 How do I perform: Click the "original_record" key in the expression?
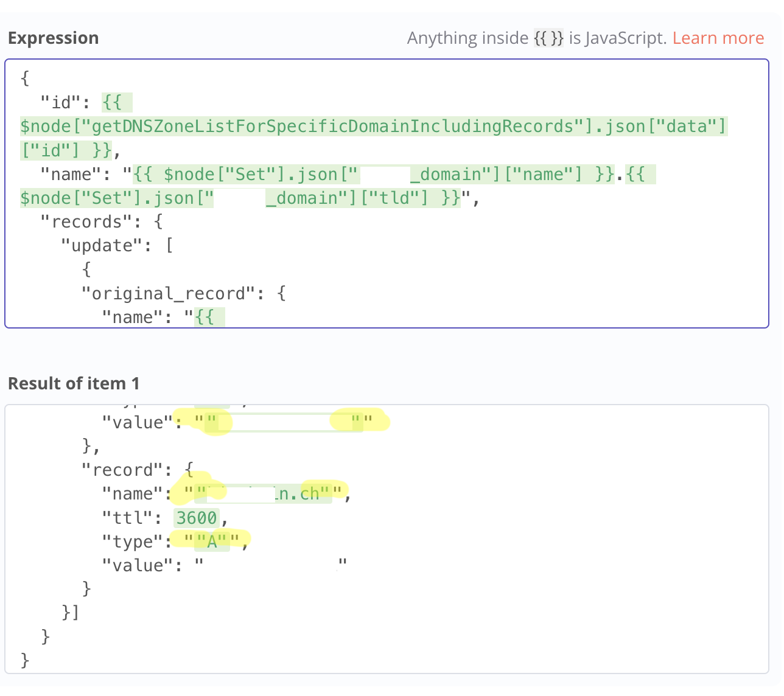click(167, 294)
